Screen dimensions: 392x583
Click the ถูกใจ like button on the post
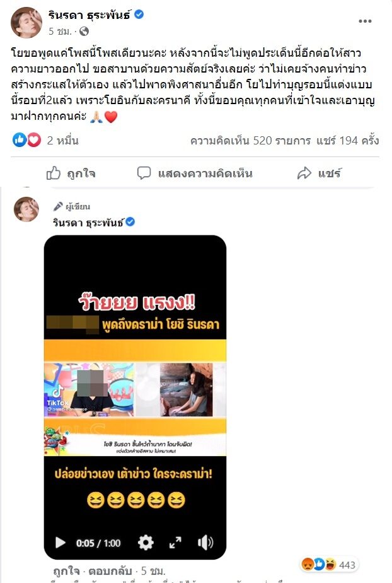pos(71,174)
